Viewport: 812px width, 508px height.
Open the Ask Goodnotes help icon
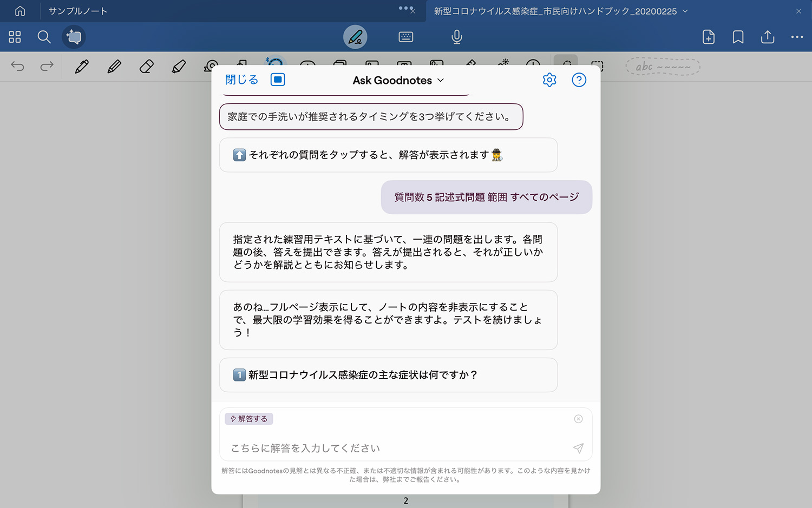(579, 80)
